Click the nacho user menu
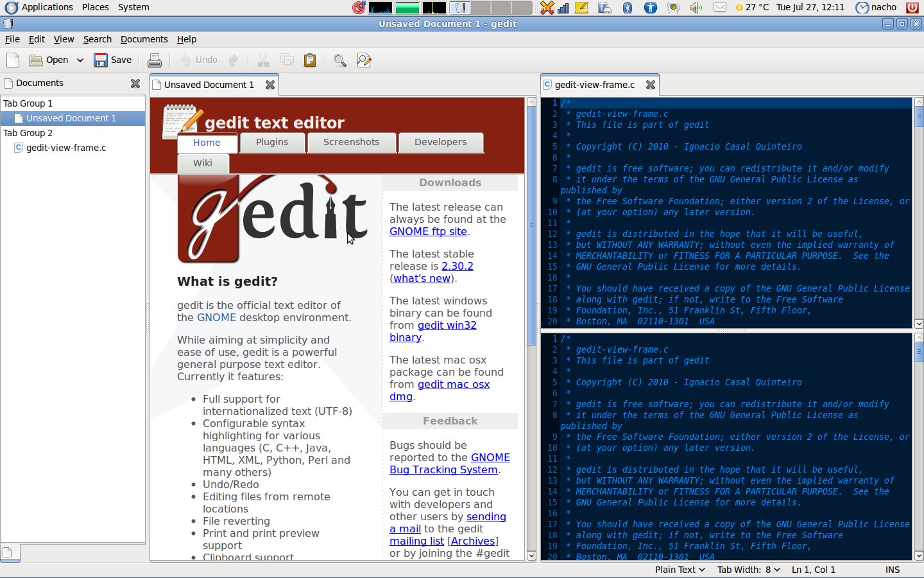The height and width of the screenshot is (578, 924). (x=876, y=7)
